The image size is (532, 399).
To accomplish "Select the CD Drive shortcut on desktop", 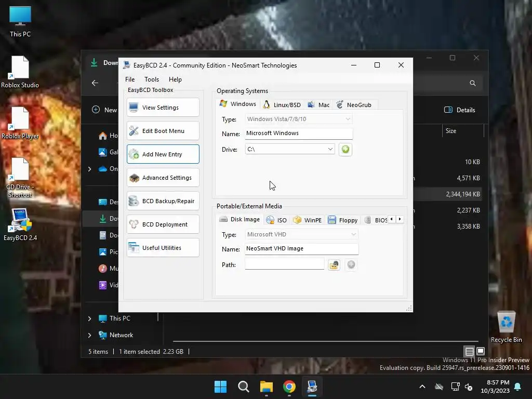I will tap(20, 178).
